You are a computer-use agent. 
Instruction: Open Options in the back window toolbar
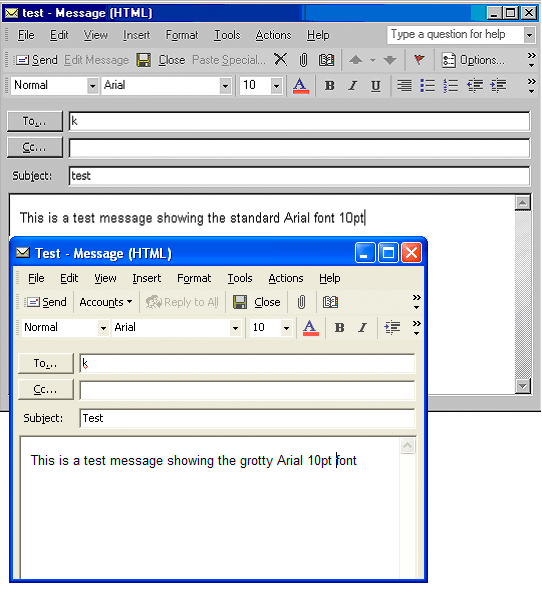coord(473,60)
